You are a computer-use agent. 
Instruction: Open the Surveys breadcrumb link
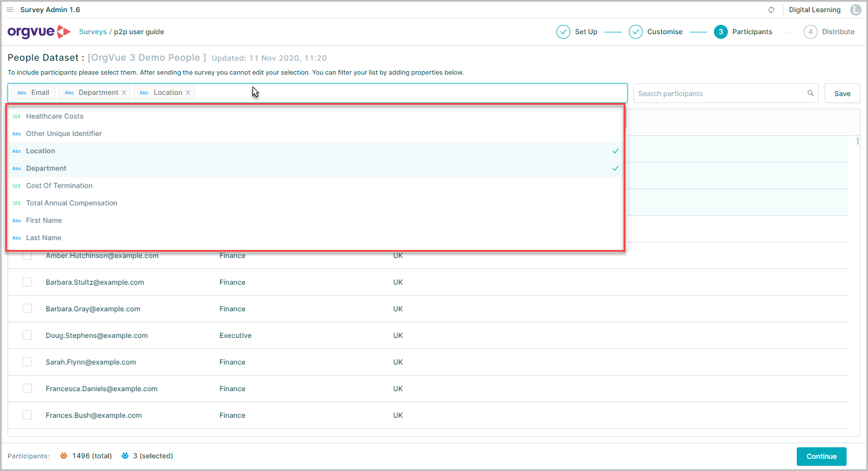click(x=93, y=32)
